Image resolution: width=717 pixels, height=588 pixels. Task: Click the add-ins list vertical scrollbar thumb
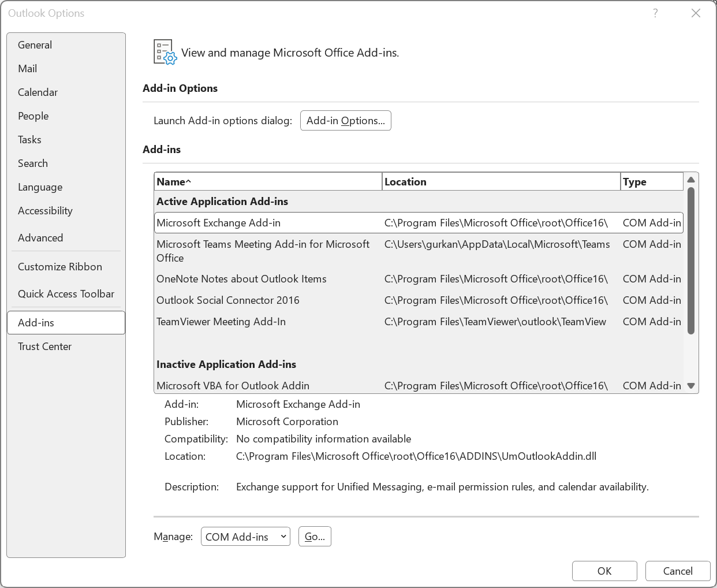point(691,260)
